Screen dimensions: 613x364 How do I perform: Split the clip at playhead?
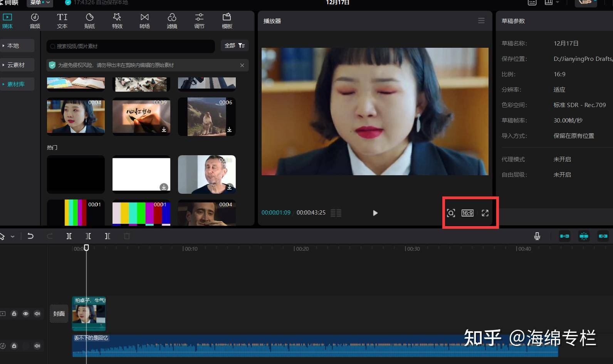(x=69, y=236)
